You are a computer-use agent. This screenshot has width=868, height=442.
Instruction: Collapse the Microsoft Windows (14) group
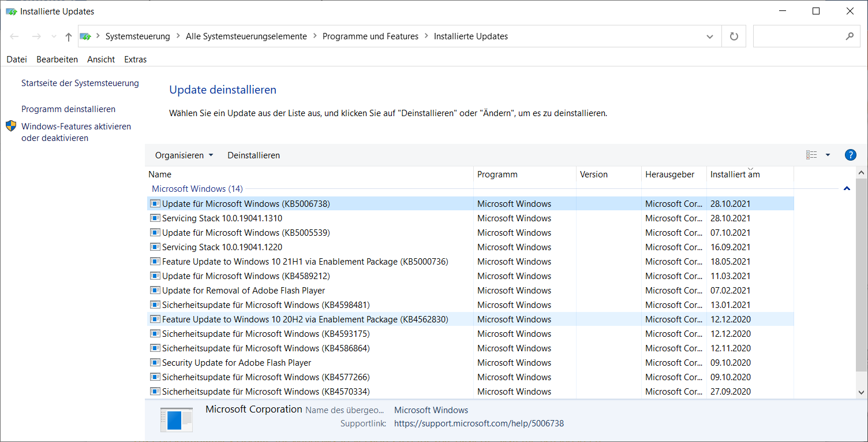point(847,189)
